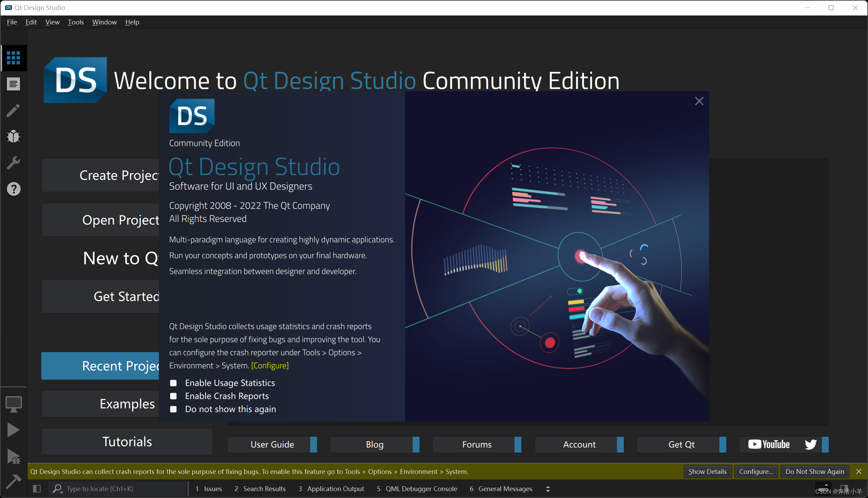Switch to the Welcome mode grid icon
The image size is (868, 498).
tap(13, 58)
